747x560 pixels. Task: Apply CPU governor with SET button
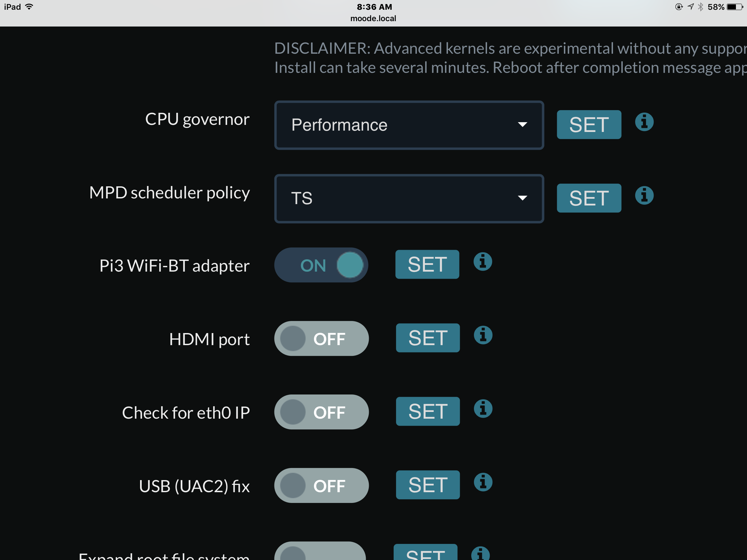tap(589, 125)
